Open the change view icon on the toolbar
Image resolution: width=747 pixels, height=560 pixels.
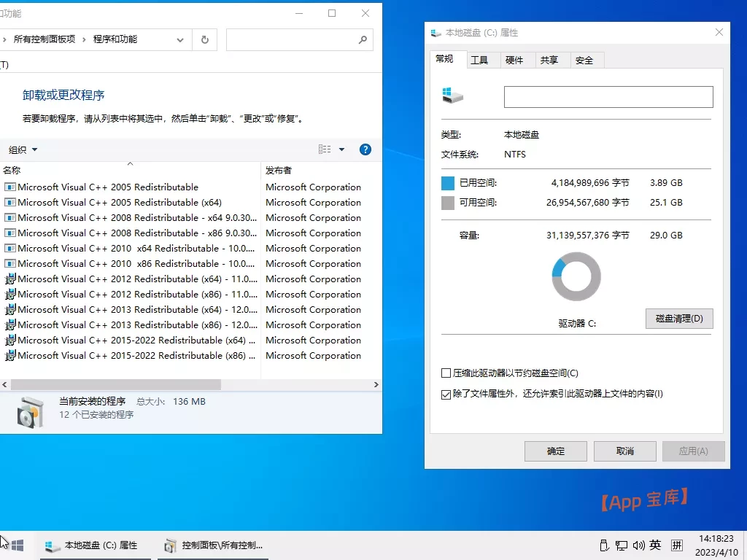(x=324, y=149)
